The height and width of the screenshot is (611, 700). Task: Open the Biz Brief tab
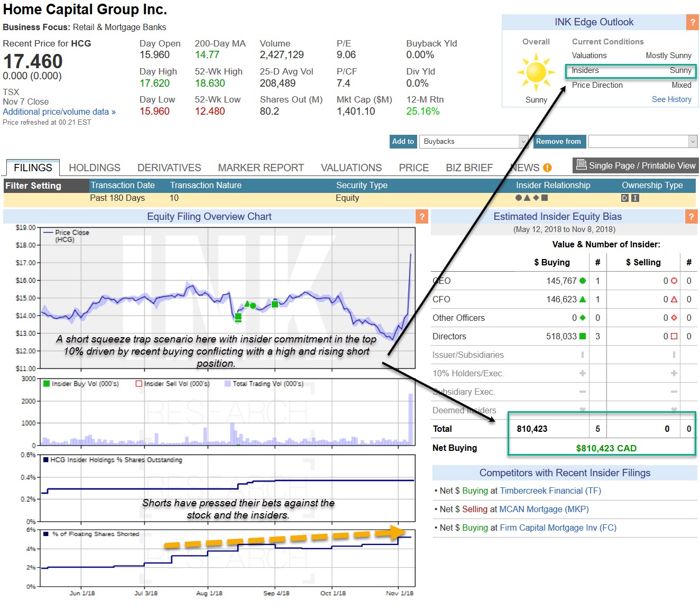click(x=469, y=168)
